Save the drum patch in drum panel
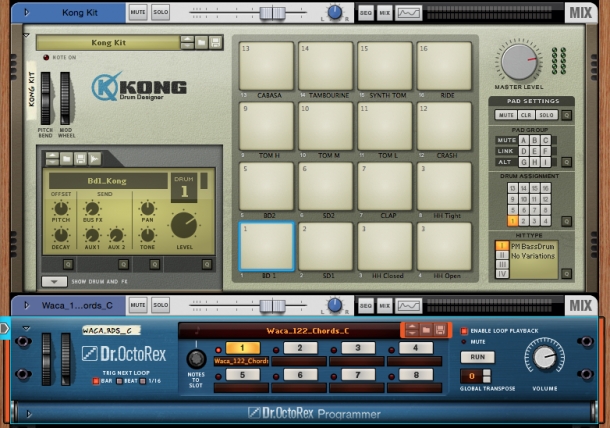 pos(81,159)
